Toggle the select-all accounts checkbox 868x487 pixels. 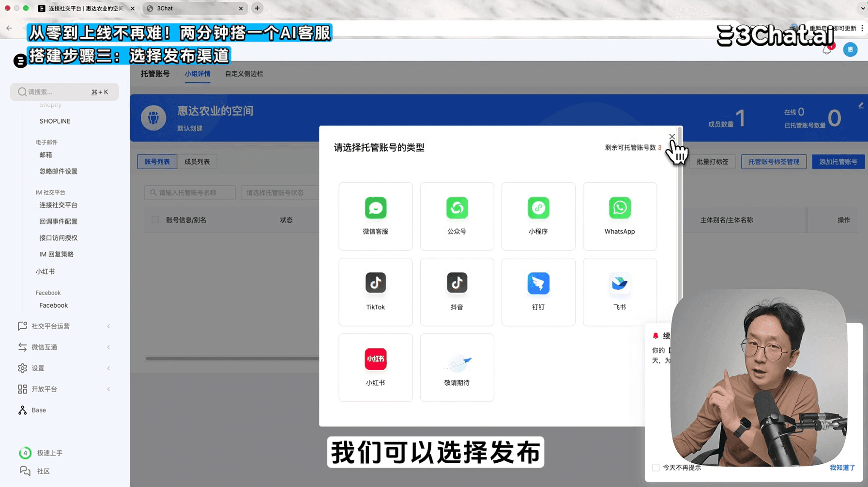155,220
